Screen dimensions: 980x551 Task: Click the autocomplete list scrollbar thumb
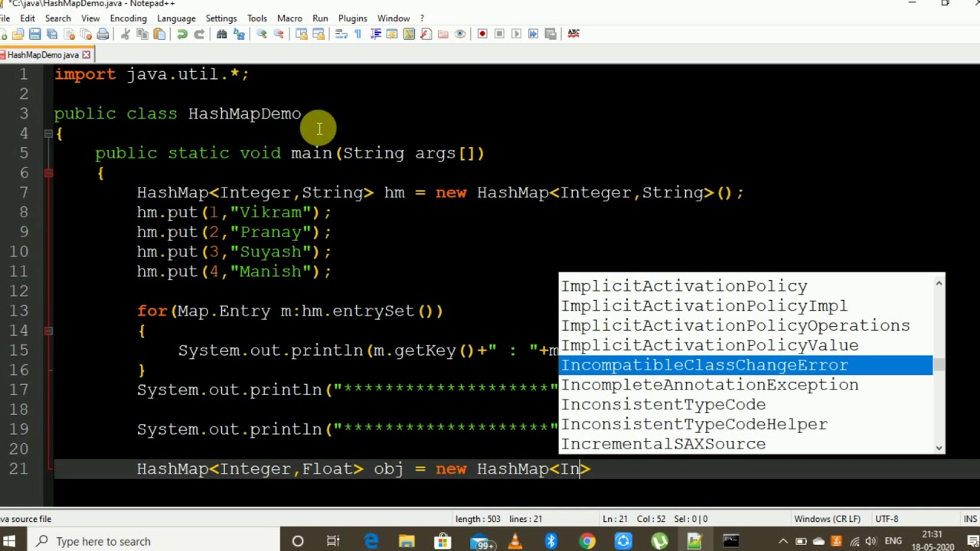point(939,366)
